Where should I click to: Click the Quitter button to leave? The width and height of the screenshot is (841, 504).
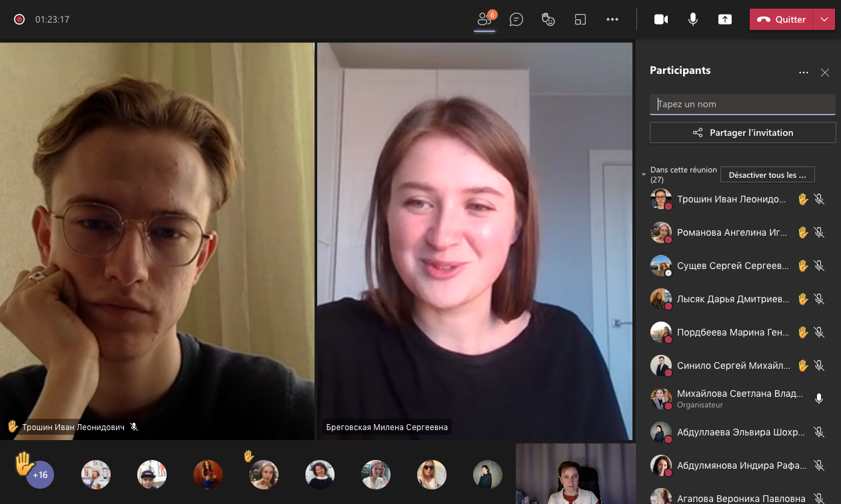(782, 19)
